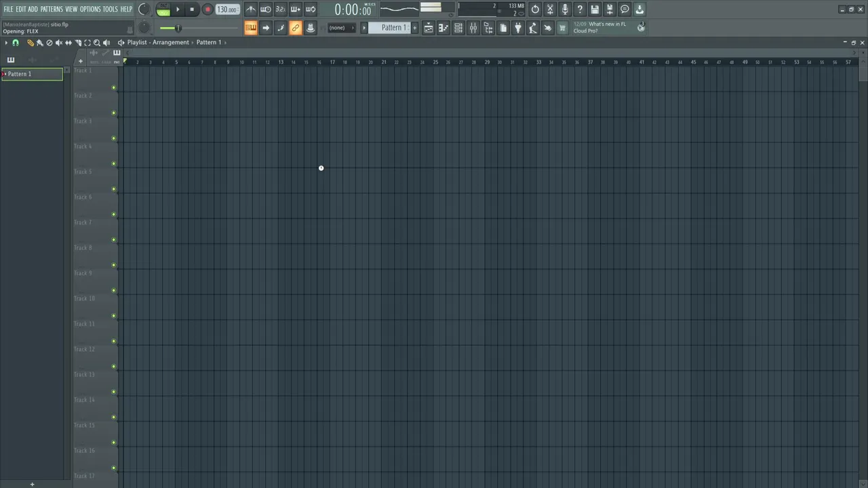Click the Undo history icon
Image resolution: width=868 pixels, height=488 pixels.
(535, 9)
